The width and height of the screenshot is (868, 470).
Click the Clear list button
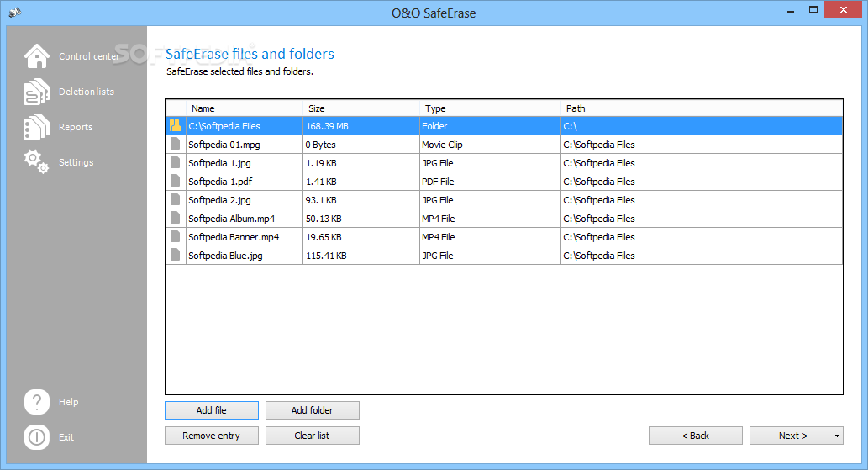(x=313, y=436)
